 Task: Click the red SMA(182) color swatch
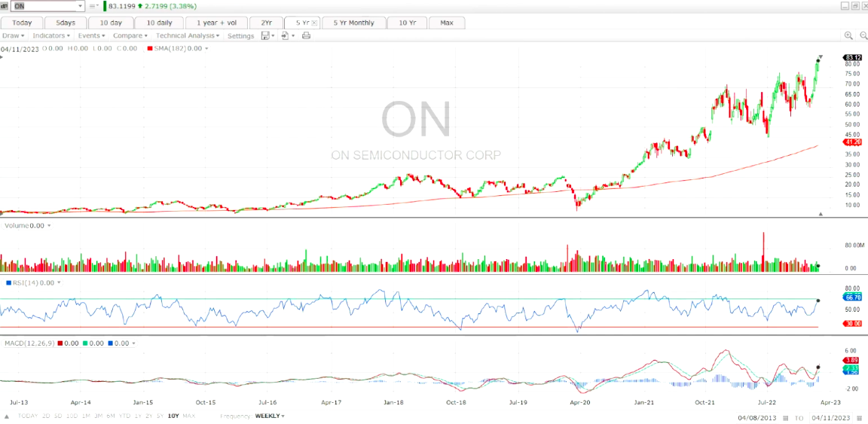click(149, 49)
